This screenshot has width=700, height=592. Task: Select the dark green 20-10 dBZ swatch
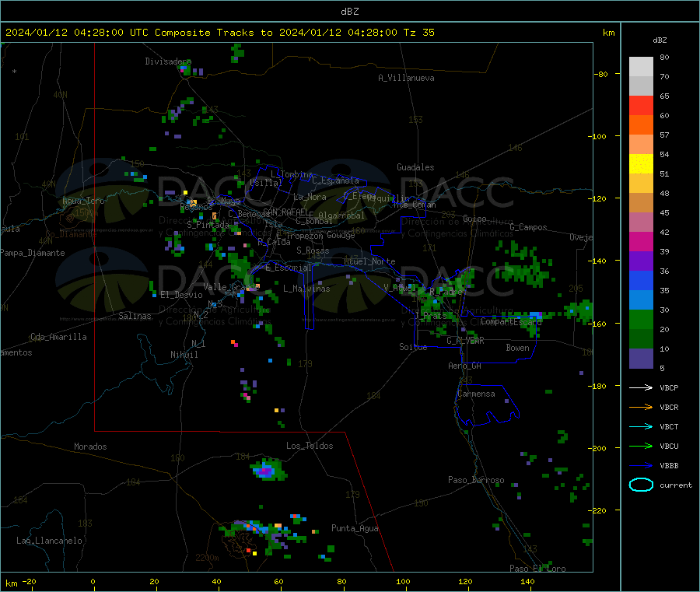[641, 339]
